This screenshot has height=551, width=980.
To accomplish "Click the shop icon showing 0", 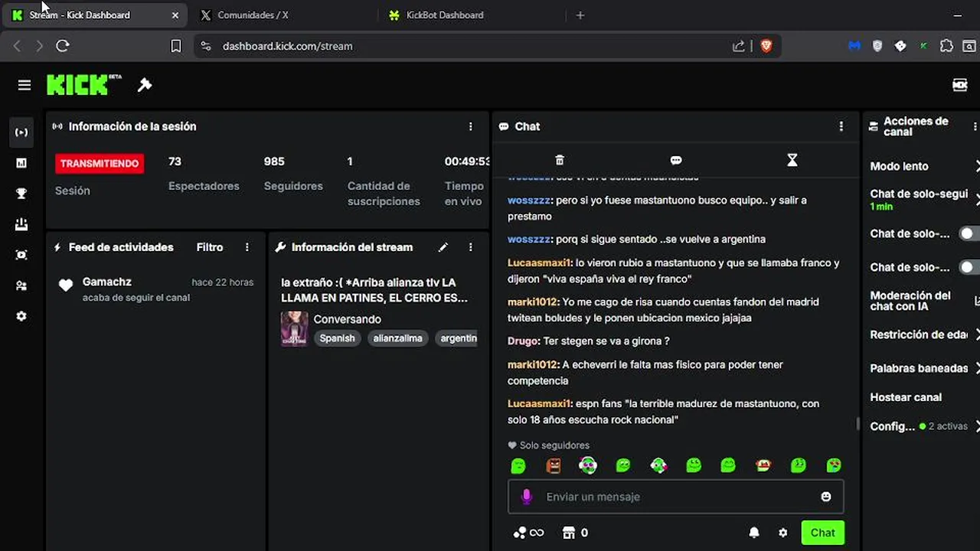I will [x=575, y=533].
